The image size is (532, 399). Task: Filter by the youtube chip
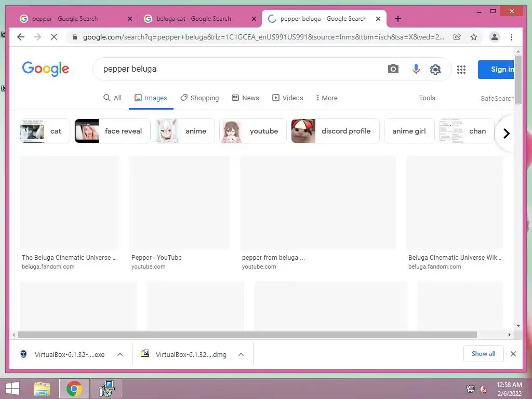(x=253, y=131)
